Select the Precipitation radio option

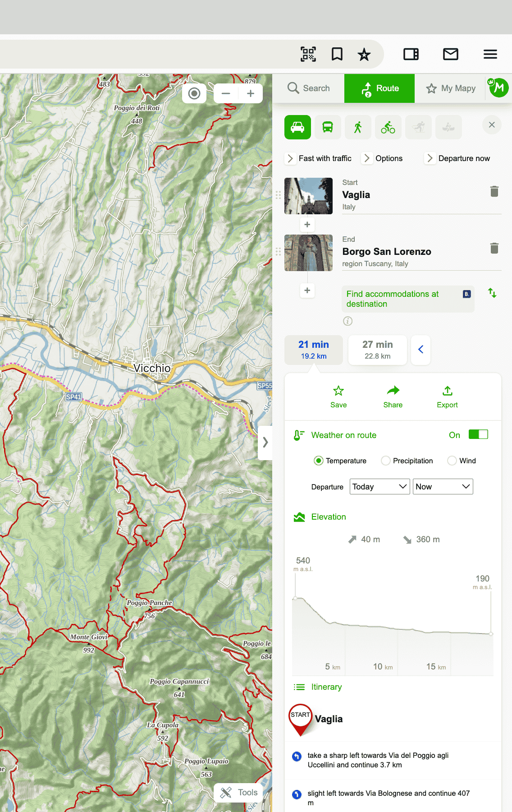click(x=386, y=461)
